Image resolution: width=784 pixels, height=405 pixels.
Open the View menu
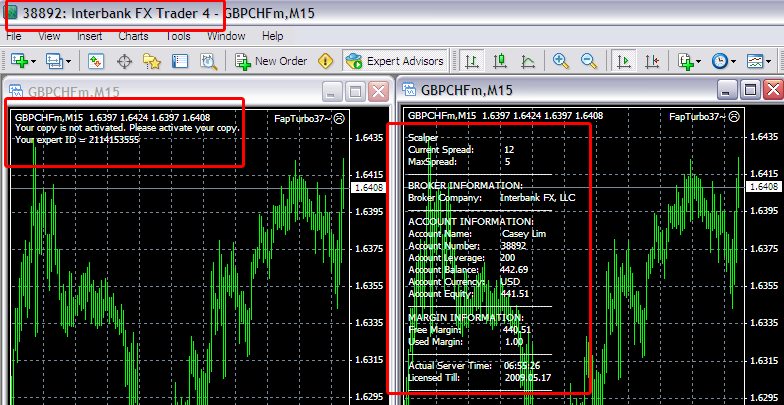pyautogui.click(x=49, y=36)
